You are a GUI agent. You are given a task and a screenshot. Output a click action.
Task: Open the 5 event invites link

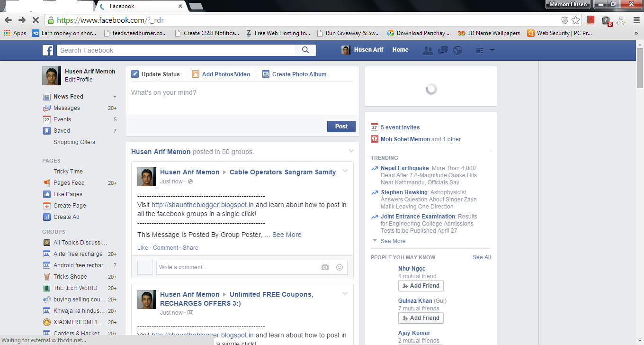400,127
